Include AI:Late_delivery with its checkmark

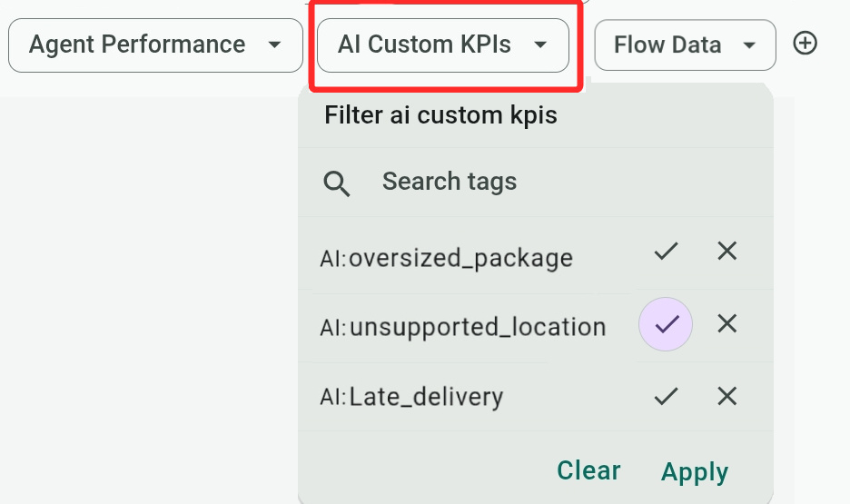666,396
